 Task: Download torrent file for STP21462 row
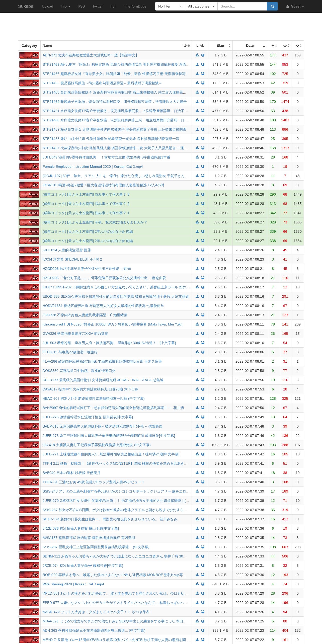coord(197,102)
